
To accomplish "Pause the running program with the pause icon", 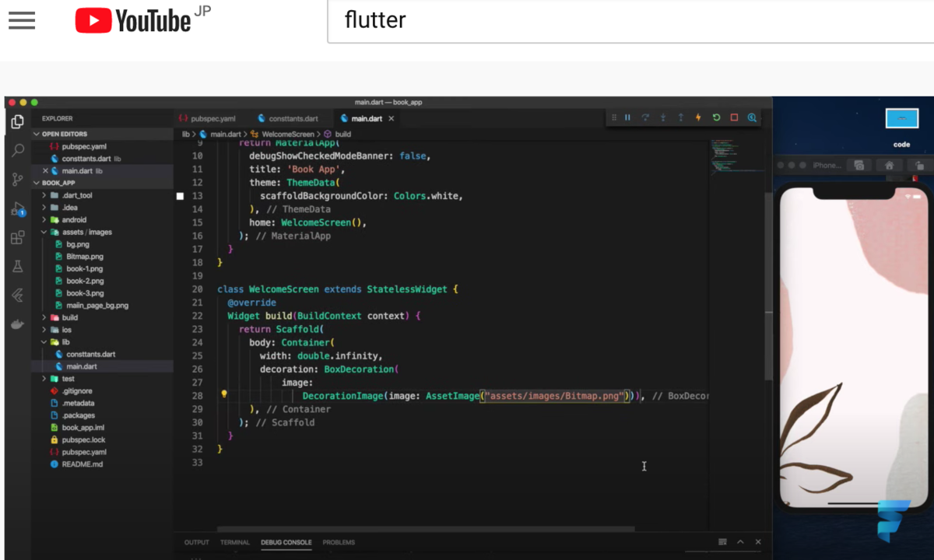I will coord(627,117).
